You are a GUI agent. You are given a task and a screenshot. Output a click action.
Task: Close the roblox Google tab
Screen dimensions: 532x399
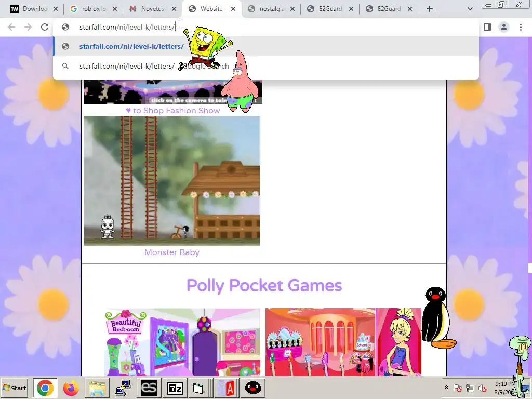[x=115, y=9]
